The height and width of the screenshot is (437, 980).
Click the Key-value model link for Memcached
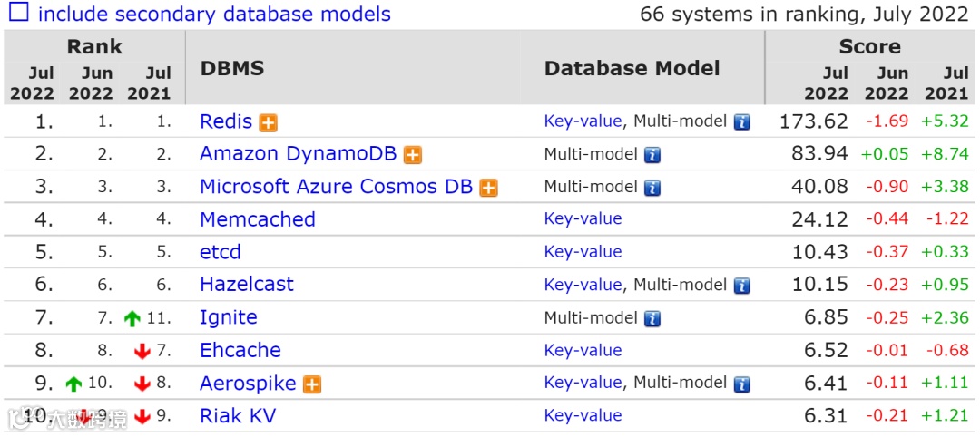point(583,219)
